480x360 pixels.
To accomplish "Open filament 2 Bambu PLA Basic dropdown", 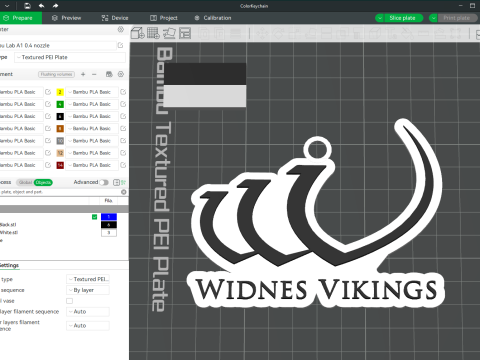I will point(92,92).
